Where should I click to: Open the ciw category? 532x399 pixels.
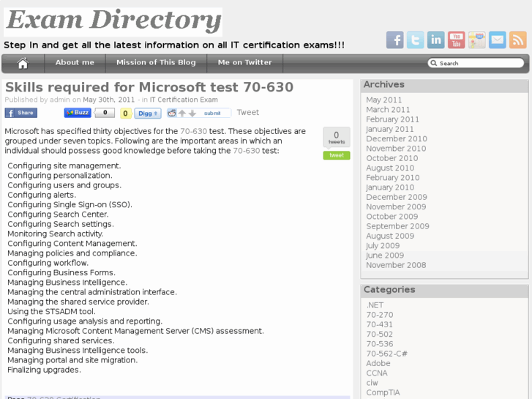[372, 383]
